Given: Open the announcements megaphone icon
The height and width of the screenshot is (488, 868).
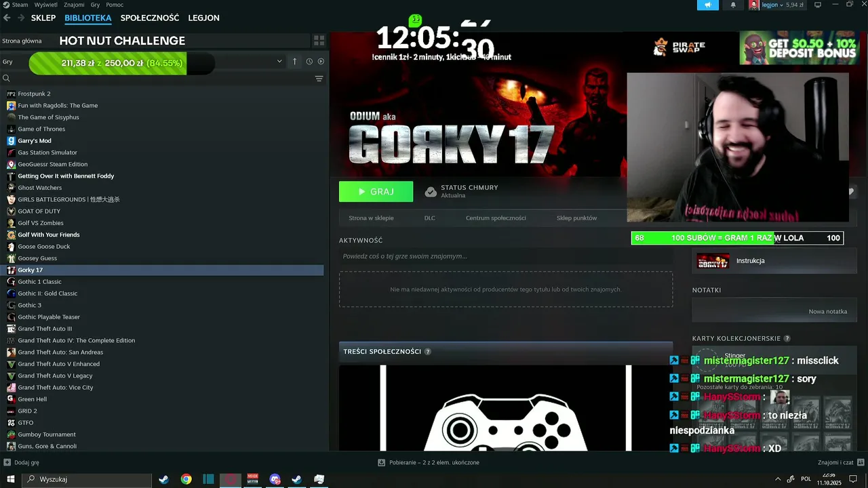Looking at the screenshot, I should pos(707,5).
